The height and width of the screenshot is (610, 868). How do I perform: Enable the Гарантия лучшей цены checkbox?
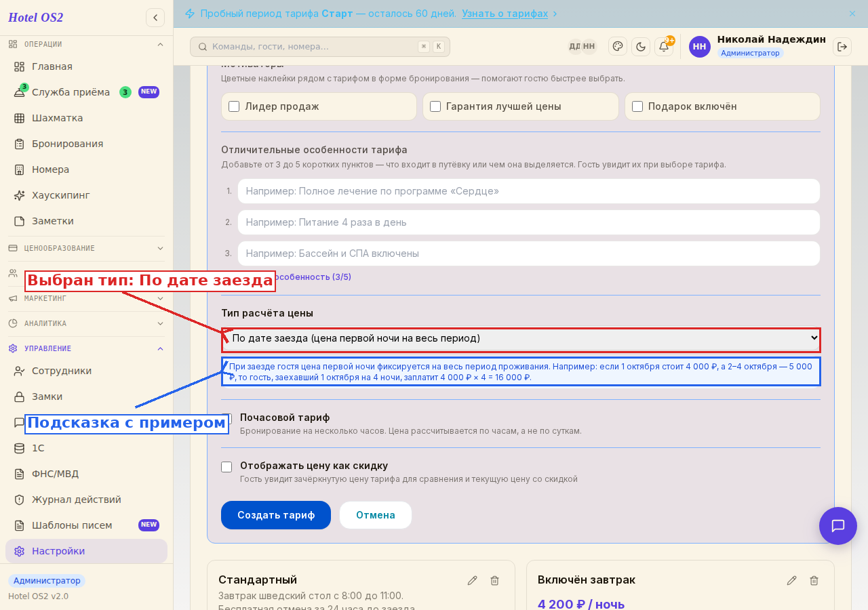coord(435,106)
